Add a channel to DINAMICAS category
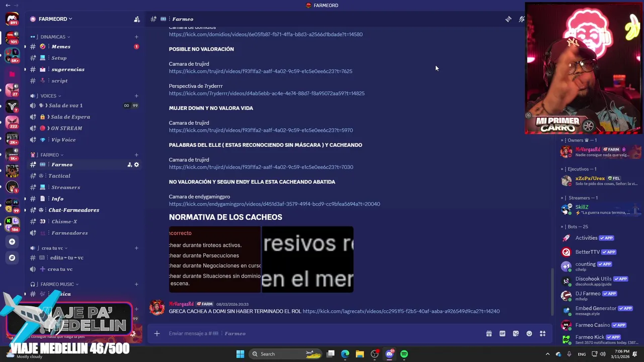644x362 pixels. coord(136,37)
